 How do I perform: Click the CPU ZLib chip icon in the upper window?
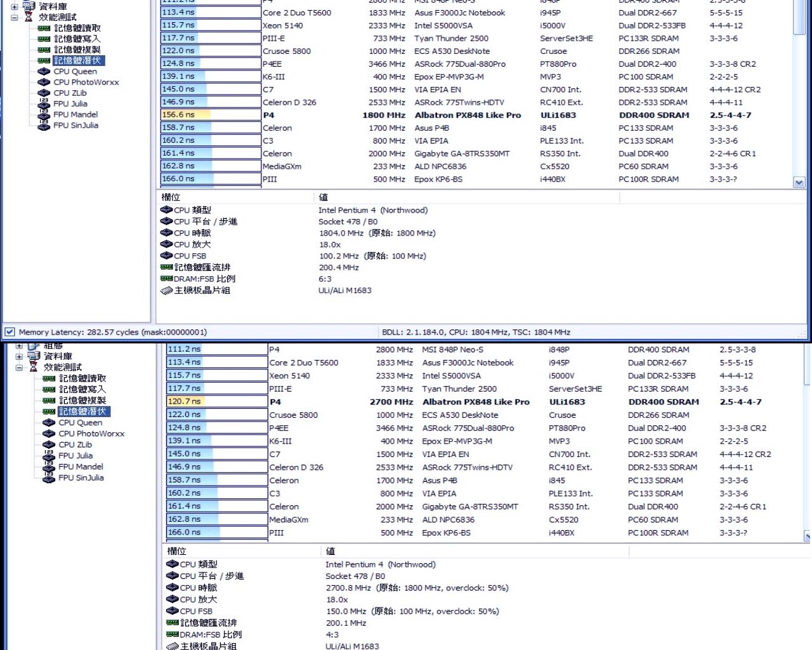click(x=44, y=93)
